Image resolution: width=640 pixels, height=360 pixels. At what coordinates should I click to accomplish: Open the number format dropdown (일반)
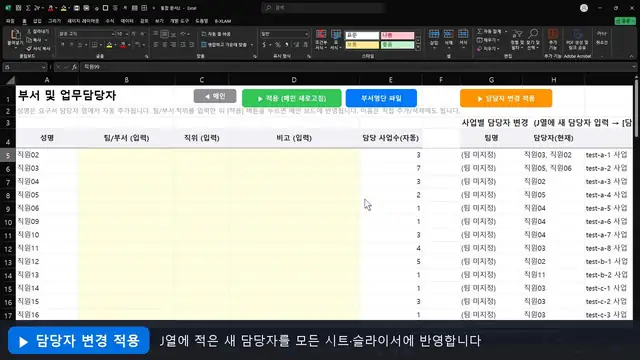click(307, 34)
